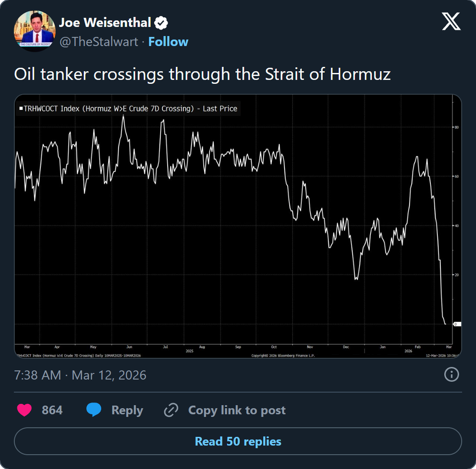Viewport: 476px width, 469px height.
Task: Click the chain link icon for copying the post
Action: 171,410
